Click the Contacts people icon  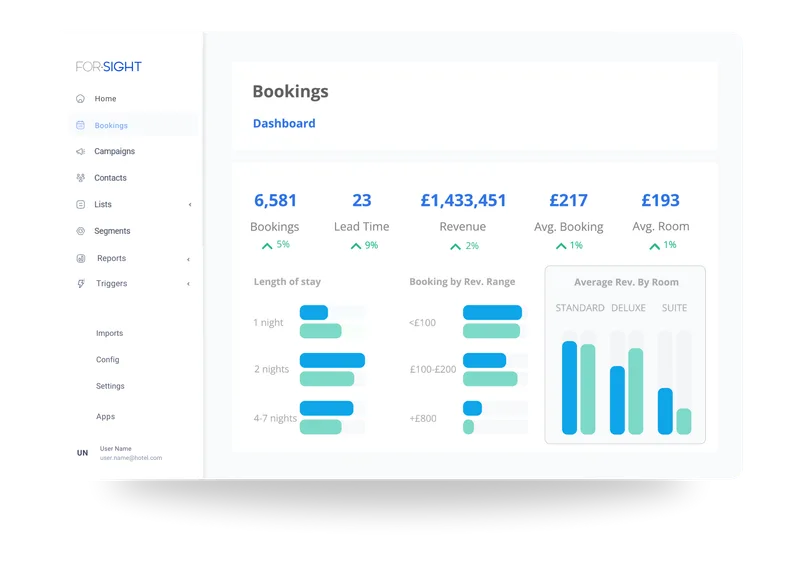[x=80, y=178]
